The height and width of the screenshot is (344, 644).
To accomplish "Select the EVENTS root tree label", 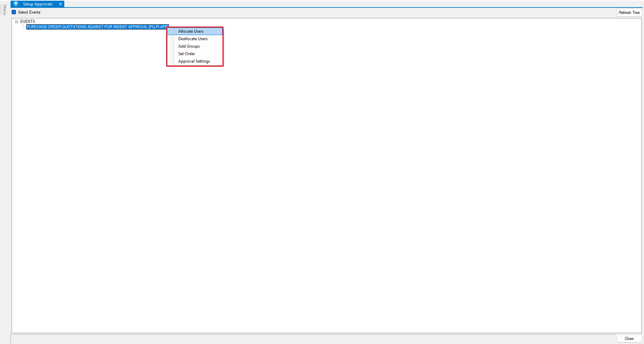I will [28, 21].
